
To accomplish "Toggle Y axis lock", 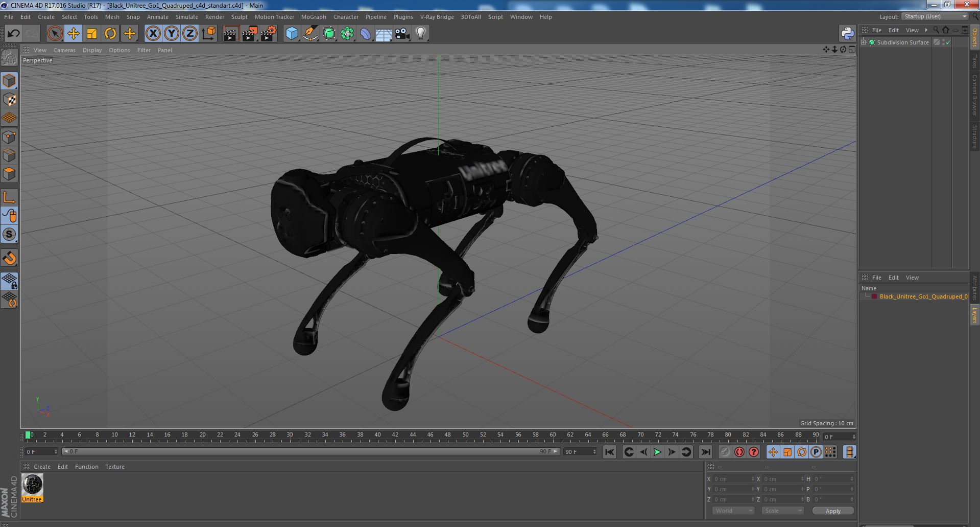I will pyautogui.click(x=172, y=34).
